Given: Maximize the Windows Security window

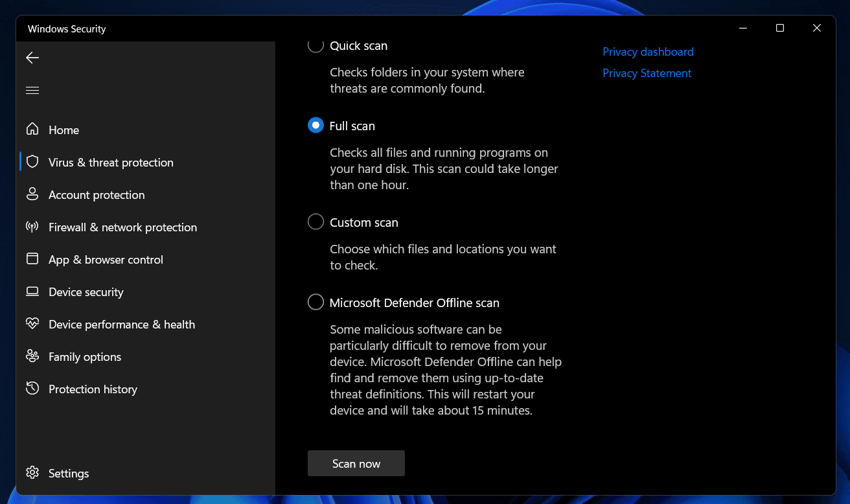Looking at the screenshot, I should [780, 28].
